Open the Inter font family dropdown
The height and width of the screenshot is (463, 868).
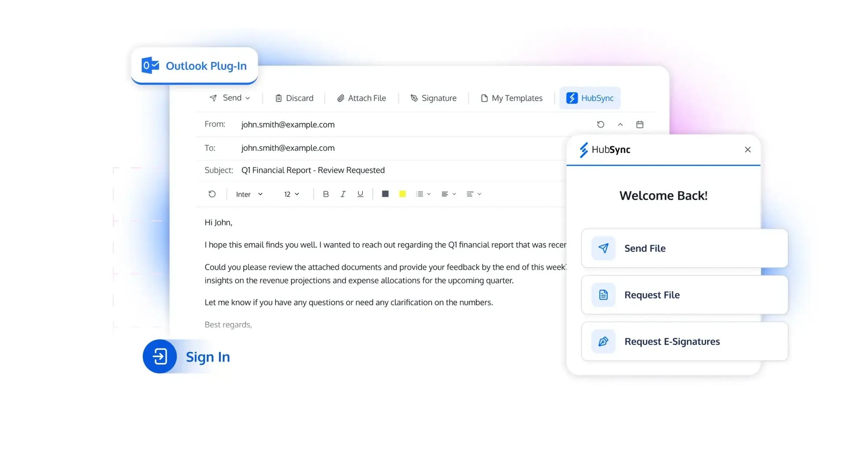click(248, 194)
